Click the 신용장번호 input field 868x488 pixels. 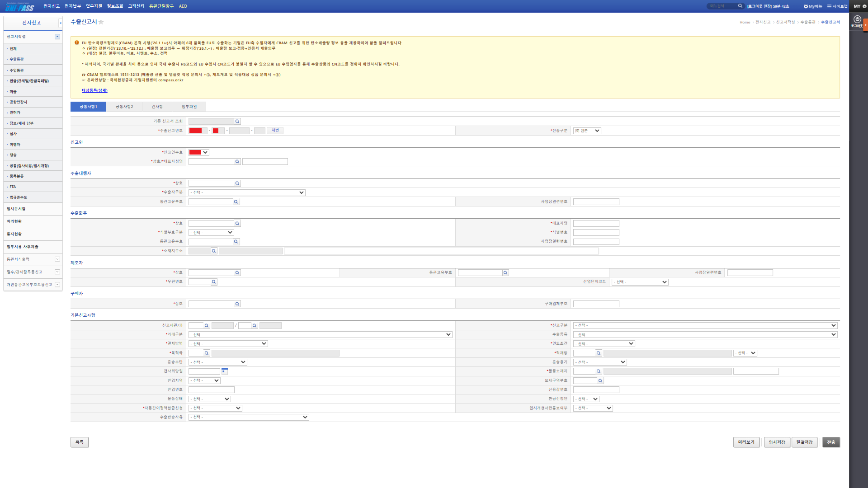pos(596,390)
